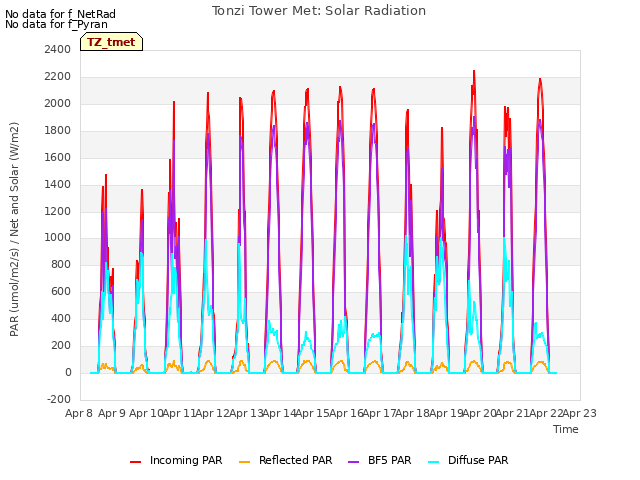Click the red Incoming PAR legend swatch
Screen dimensions: 640x480
(136, 462)
